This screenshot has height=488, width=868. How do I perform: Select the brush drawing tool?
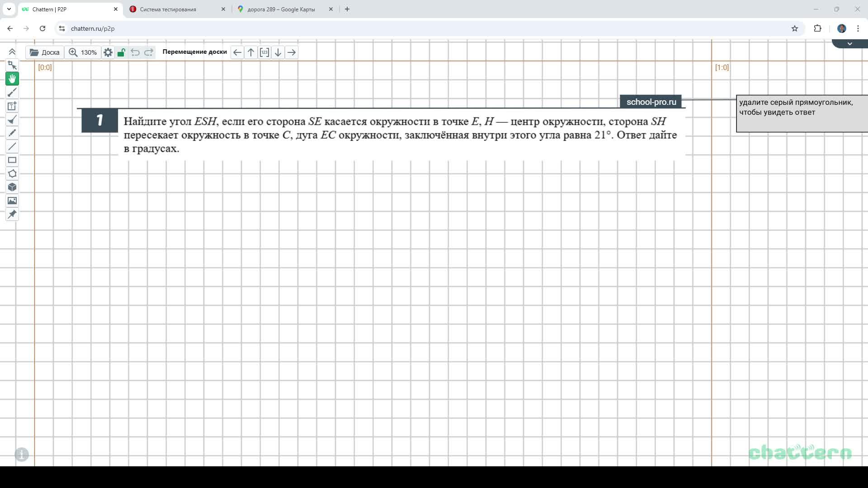(x=12, y=93)
